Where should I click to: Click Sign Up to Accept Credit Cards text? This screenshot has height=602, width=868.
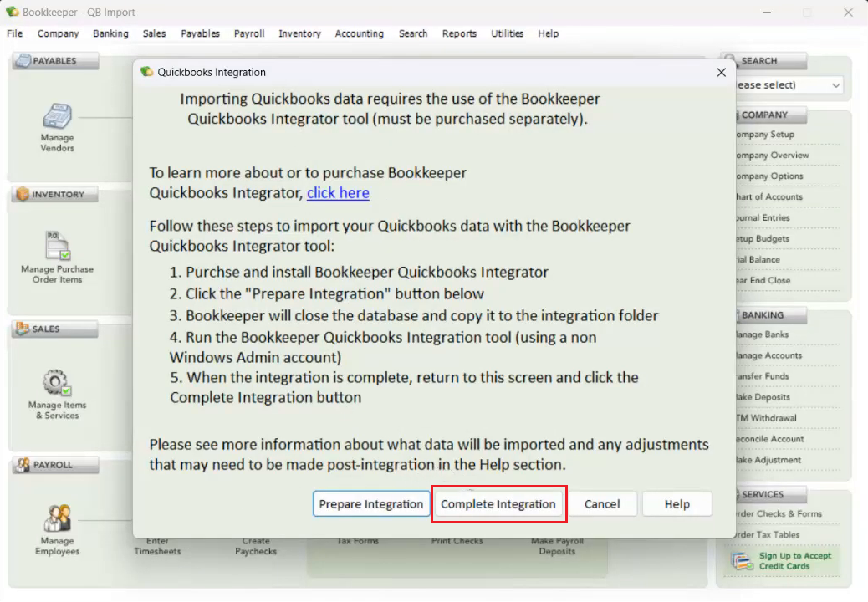click(x=795, y=561)
